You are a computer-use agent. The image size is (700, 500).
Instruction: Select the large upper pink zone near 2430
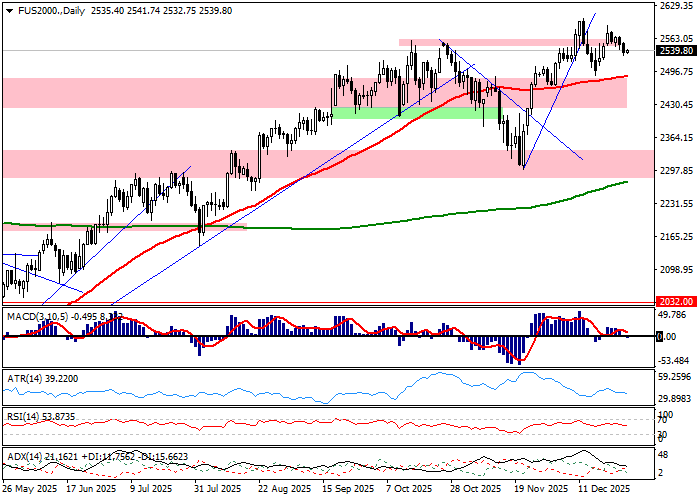point(200,93)
